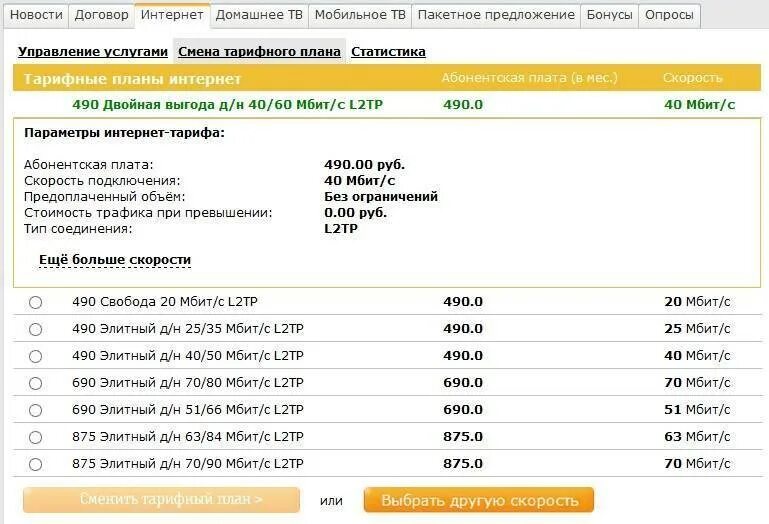Pick the 875 Элитный 63/84 radio button
Image resolution: width=769 pixels, height=524 pixels.
coord(35,437)
